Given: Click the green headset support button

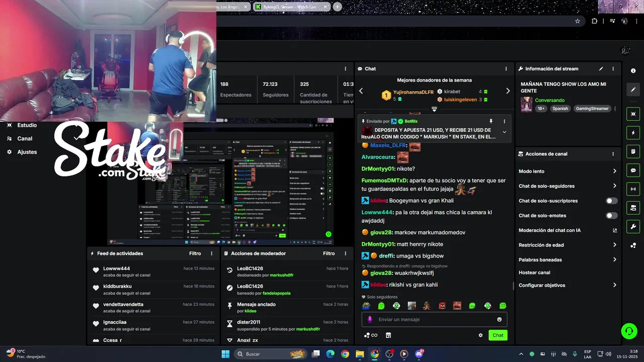Looking at the screenshot, I should (629, 331).
